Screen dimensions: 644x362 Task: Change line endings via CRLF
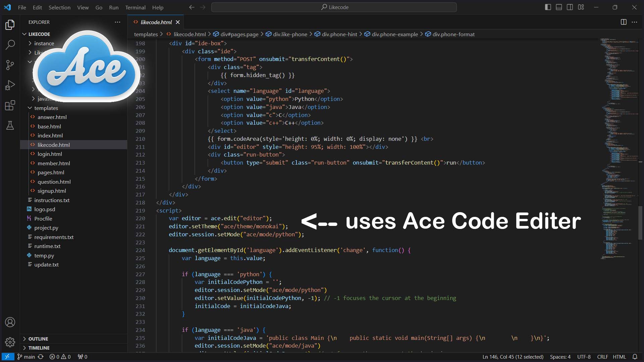point(602,357)
